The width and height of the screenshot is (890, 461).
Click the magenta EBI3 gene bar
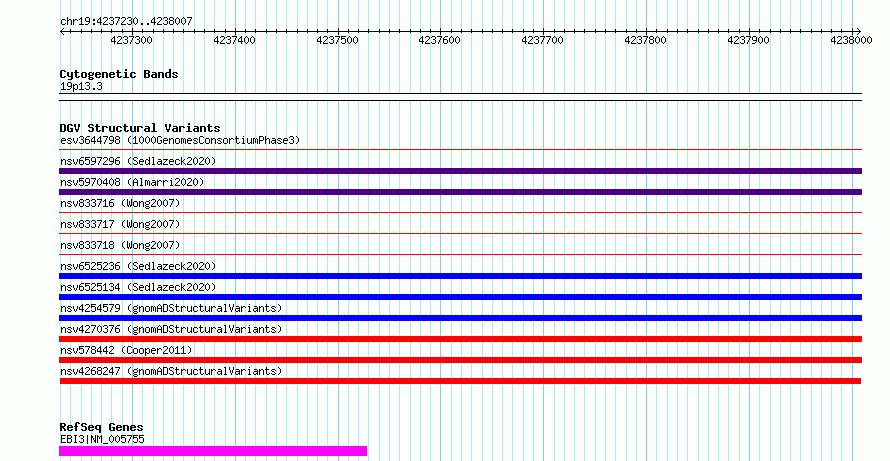(x=213, y=451)
